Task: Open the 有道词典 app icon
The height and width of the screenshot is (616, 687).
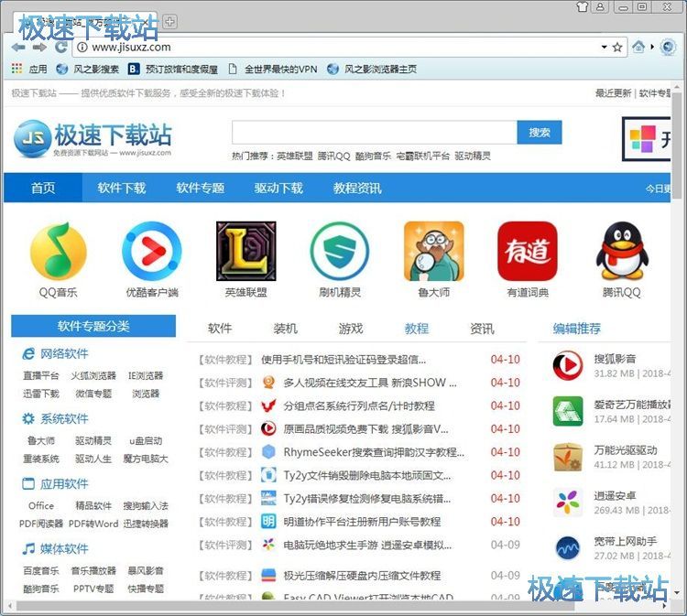Action: point(528,252)
